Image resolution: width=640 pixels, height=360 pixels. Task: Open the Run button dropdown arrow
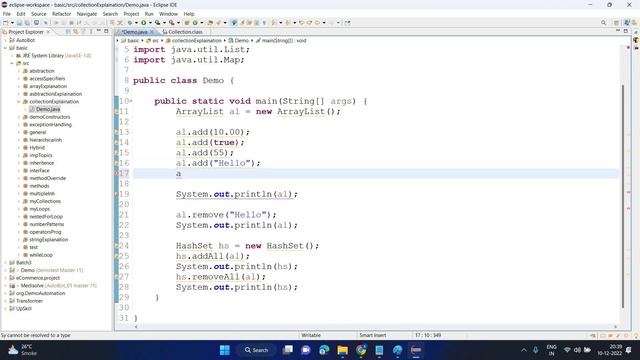pyautogui.click(x=150, y=23)
